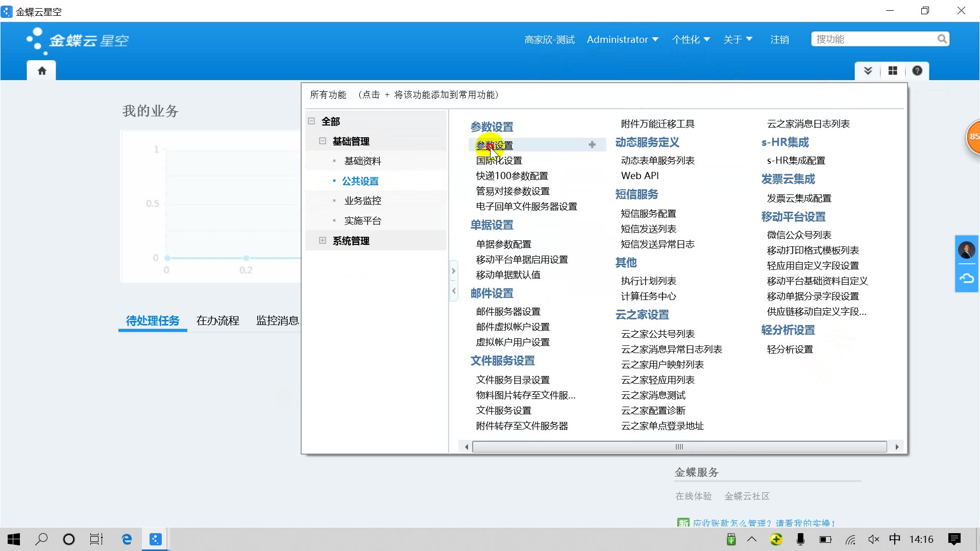
Task: Click the search magnifier in the 搜功能 box
Action: [x=942, y=39]
